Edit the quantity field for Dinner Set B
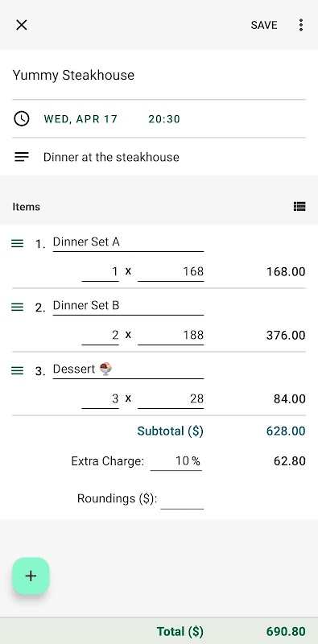This screenshot has width=318, height=644. [x=101, y=336]
